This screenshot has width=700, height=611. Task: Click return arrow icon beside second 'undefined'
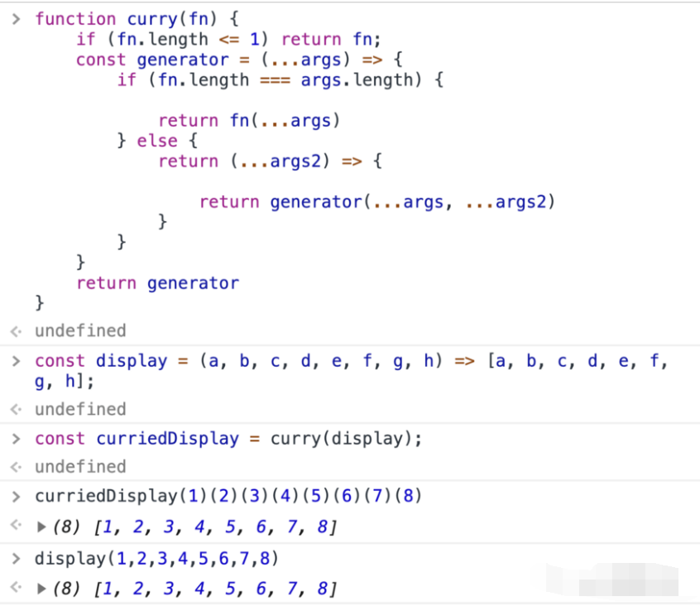[16, 409]
